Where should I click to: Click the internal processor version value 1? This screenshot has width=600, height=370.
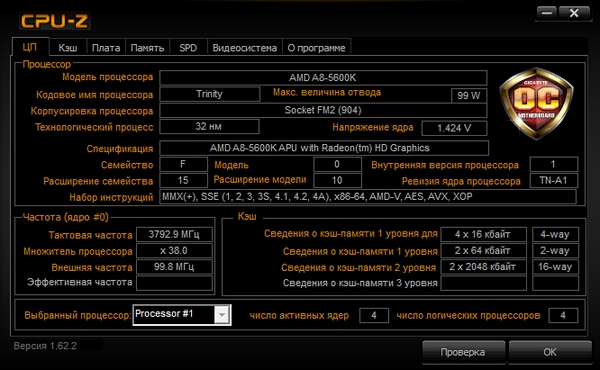(553, 165)
